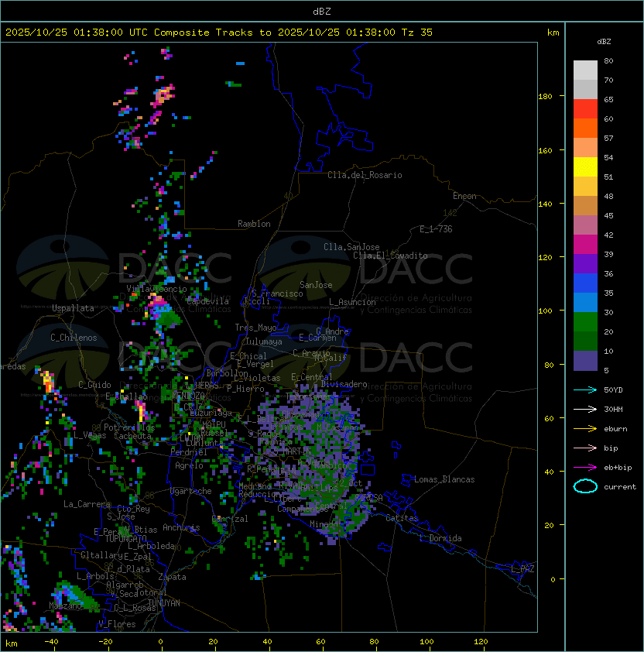Click the 'Clla.del_Rosario' map label
The image size is (644, 652).
[x=365, y=175]
